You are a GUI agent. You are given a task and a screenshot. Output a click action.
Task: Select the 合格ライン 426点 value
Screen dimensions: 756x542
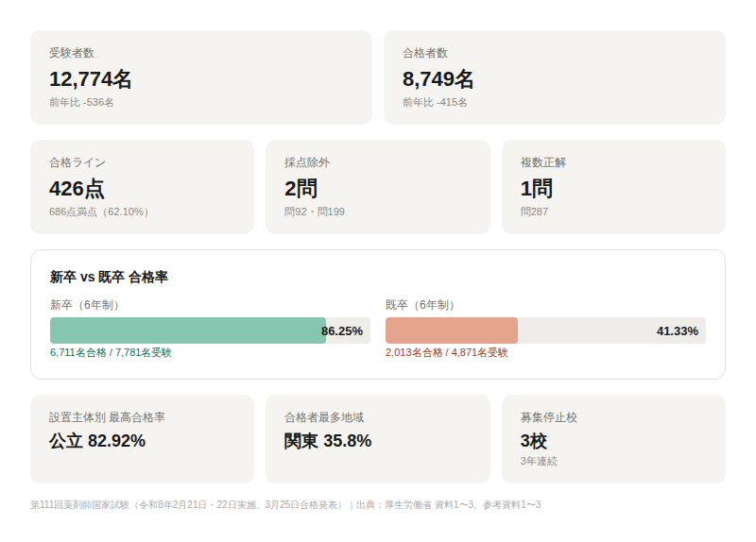pyautogui.click(x=77, y=189)
